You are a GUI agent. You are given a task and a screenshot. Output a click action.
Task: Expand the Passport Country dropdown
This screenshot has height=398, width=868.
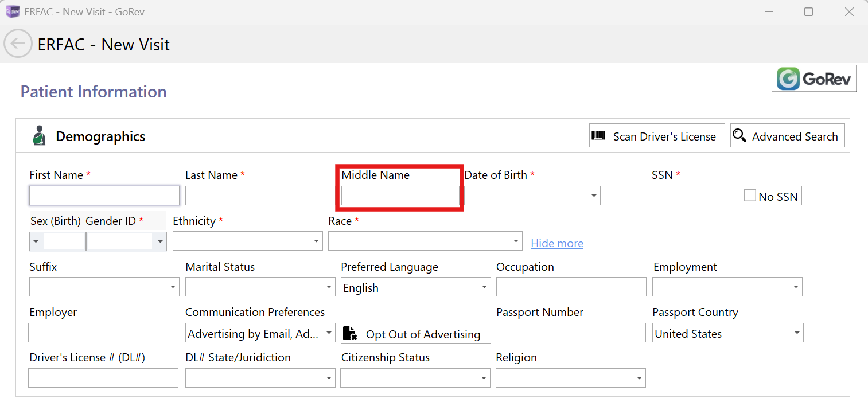pyautogui.click(x=796, y=333)
